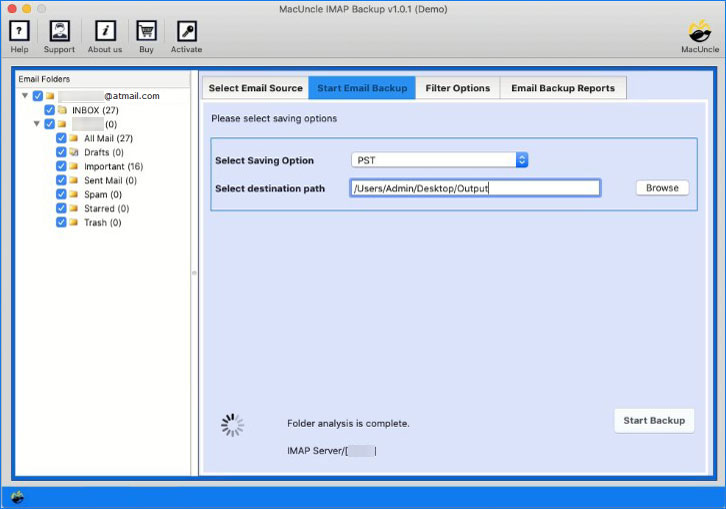Click Browse to choose destination
Viewport: 726px width, 509px height.
(x=662, y=188)
